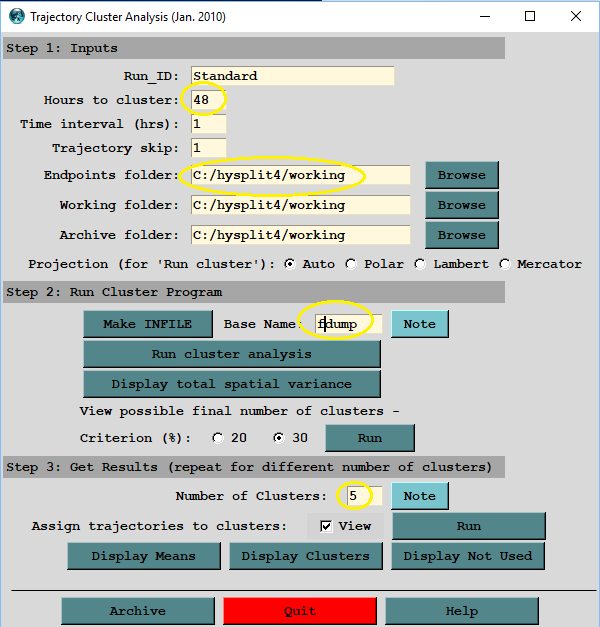This screenshot has width=600, height=627.
Task: Show Display Not Used trajectories
Action: click(x=468, y=556)
